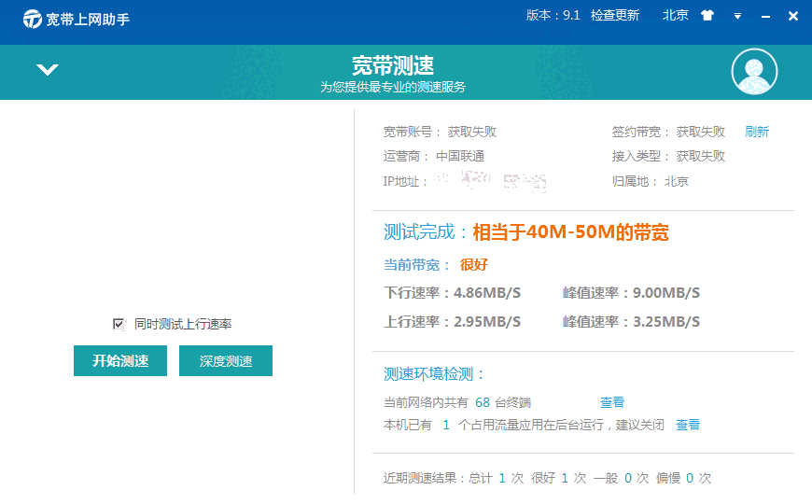This screenshot has height=504, width=812.
Task: Click the user avatar icon
Action: pos(754,72)
